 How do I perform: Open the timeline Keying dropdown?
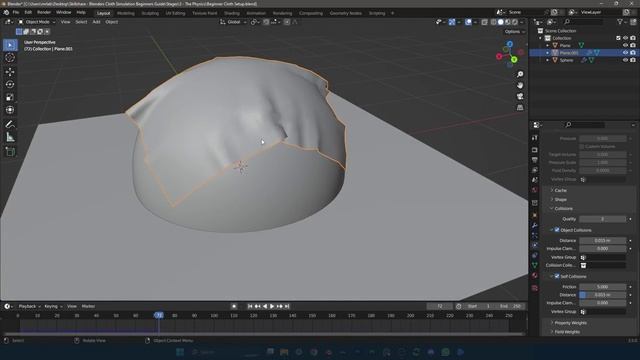coord(53,306)
